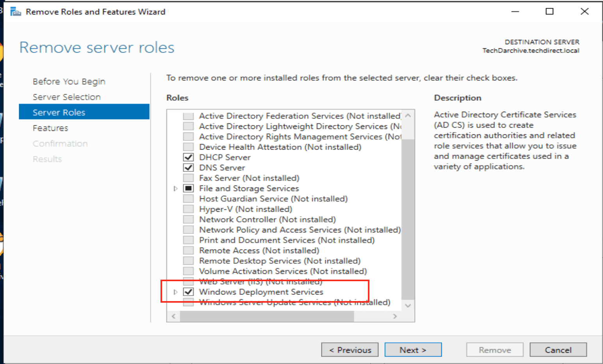Cancel the removal wizard
Screen dimensions: 603x364
pyautogui.click(x=558, y=350)
